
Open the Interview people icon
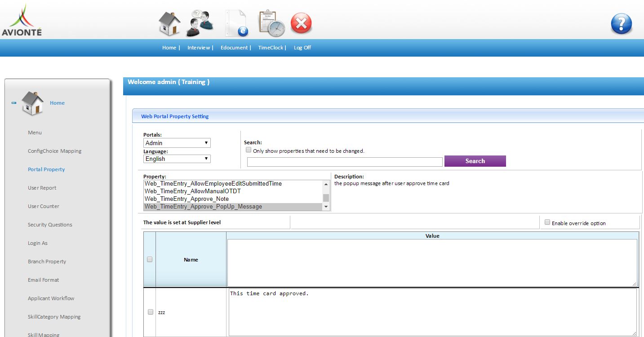[200, 23]
